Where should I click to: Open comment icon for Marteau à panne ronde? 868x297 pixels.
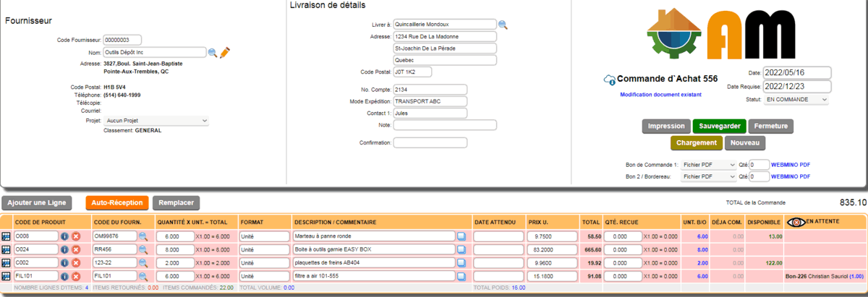461,236
